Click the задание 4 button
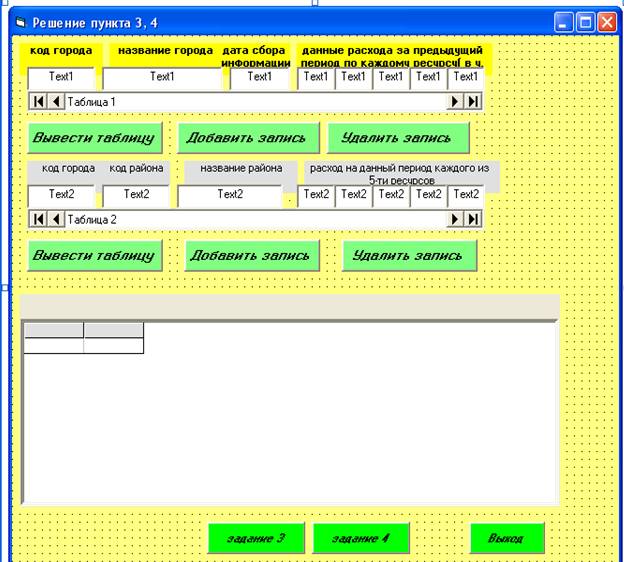This screenshot has width=624, height=562. (361, 538)
